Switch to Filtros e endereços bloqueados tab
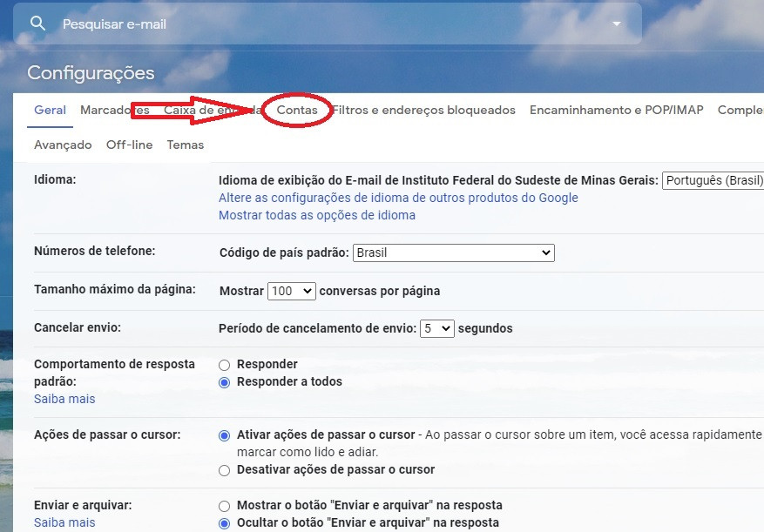The height and width of the screenshot is (532, 764). pyautogui.click(x=424, y=111)
